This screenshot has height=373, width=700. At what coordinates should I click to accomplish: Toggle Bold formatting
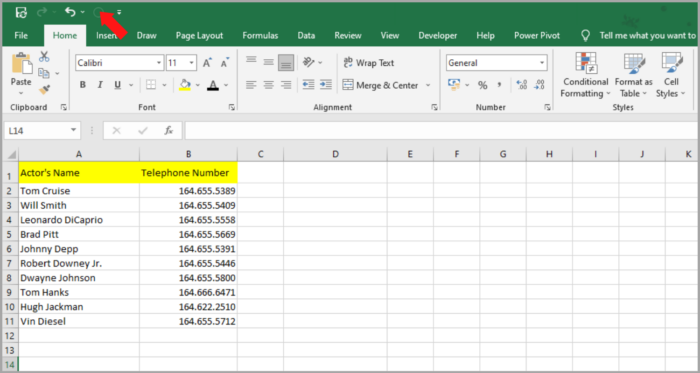click(83, 85)
